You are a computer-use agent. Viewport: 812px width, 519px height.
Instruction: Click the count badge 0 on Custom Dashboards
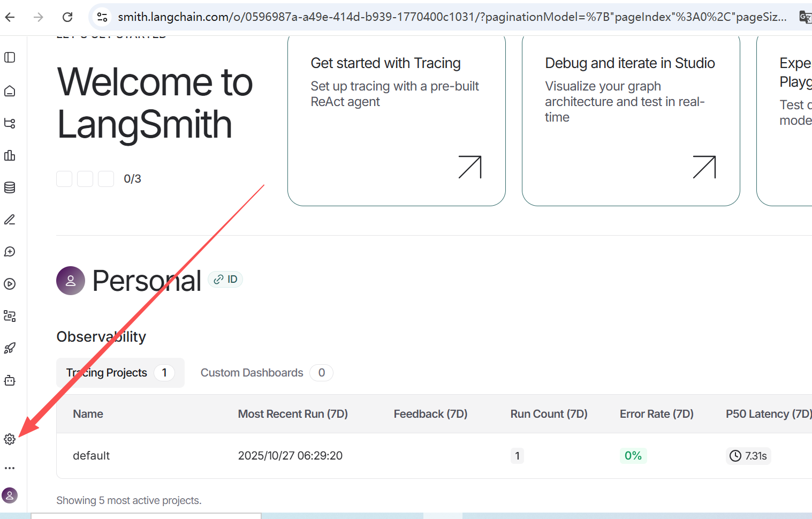(321, 373)
